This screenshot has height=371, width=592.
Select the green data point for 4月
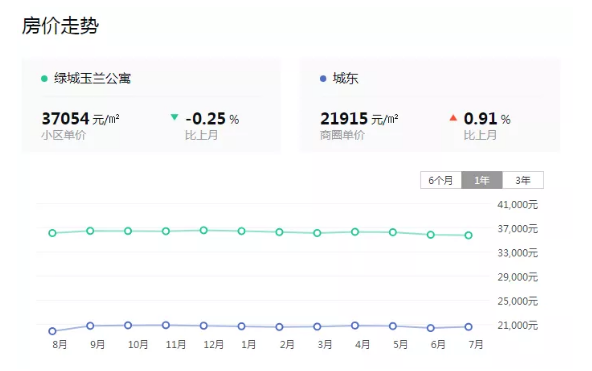click(x=355, y=232)
